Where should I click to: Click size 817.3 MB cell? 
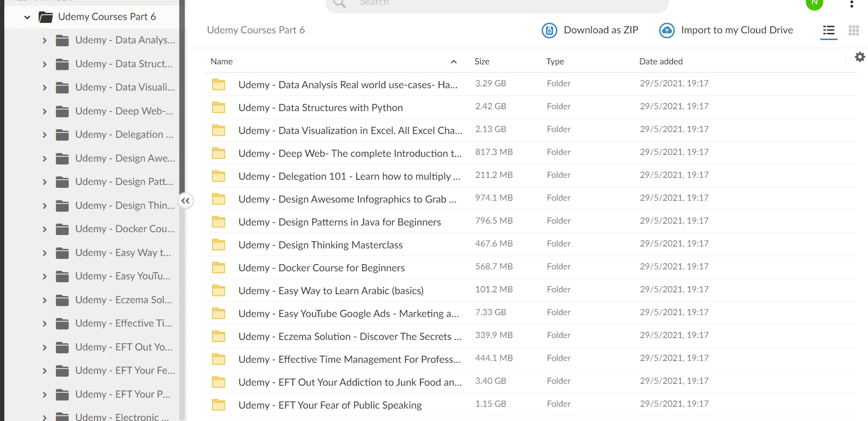494,152
